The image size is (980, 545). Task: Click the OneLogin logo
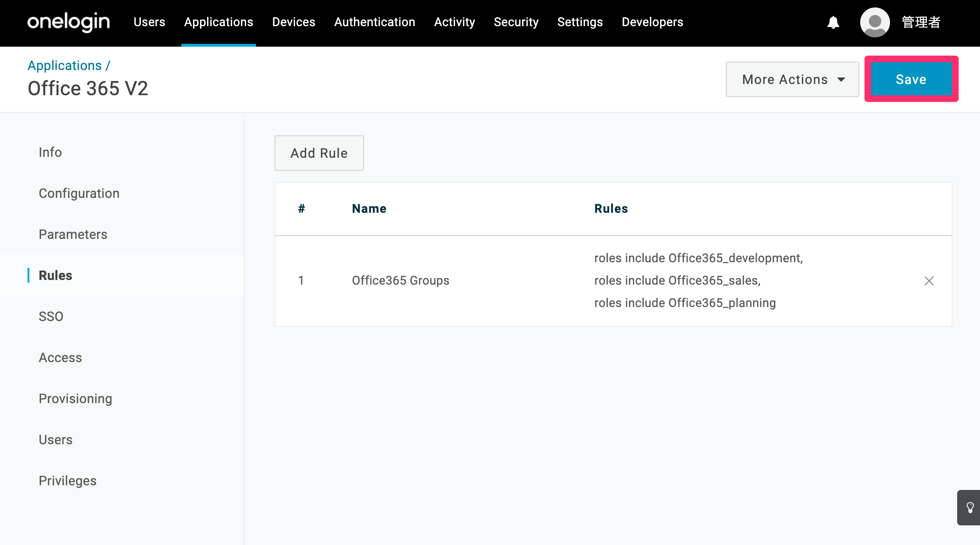point(69,22)
